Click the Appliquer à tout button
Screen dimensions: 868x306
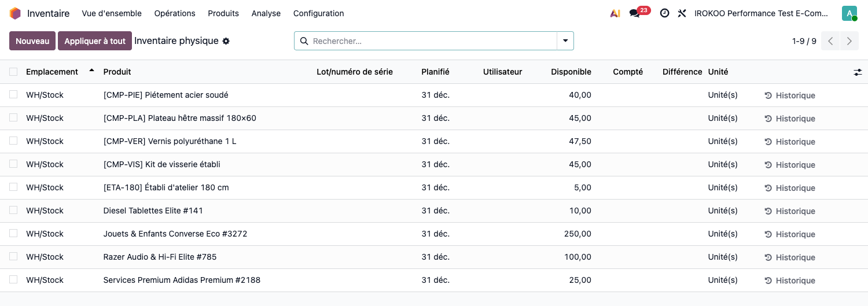(x=95, y=41)
